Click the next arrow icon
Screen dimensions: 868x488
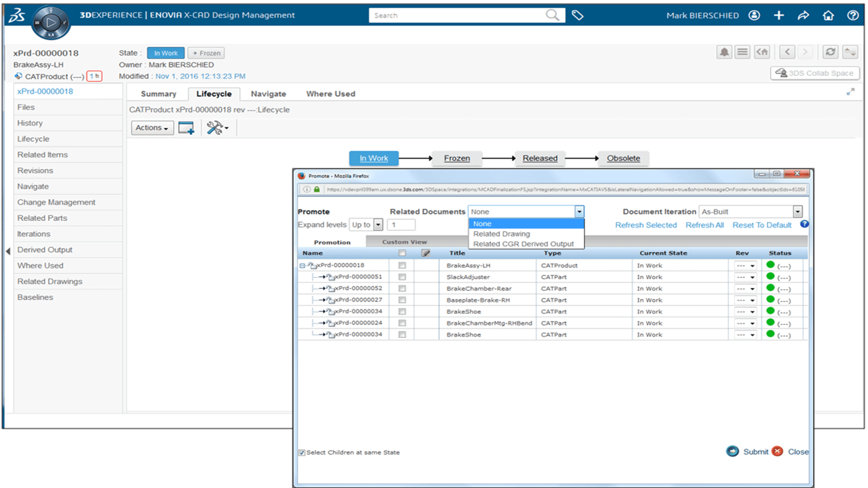coord(805,52)
